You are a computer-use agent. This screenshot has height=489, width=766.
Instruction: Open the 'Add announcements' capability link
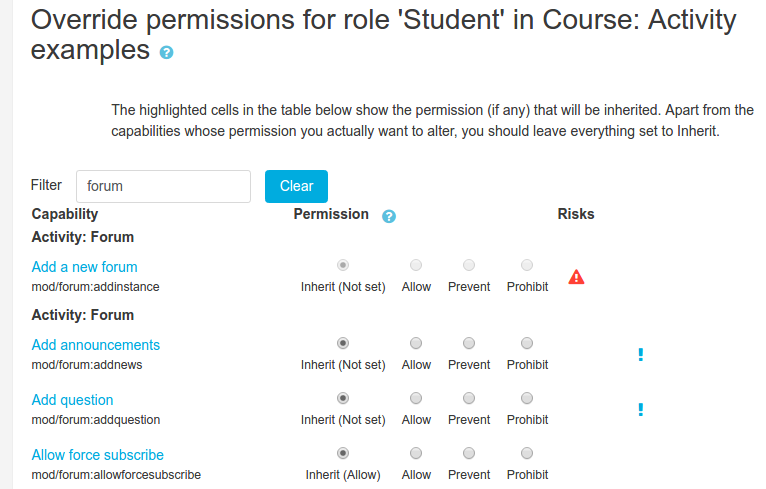pyautogui.click(x=96, y=345)
